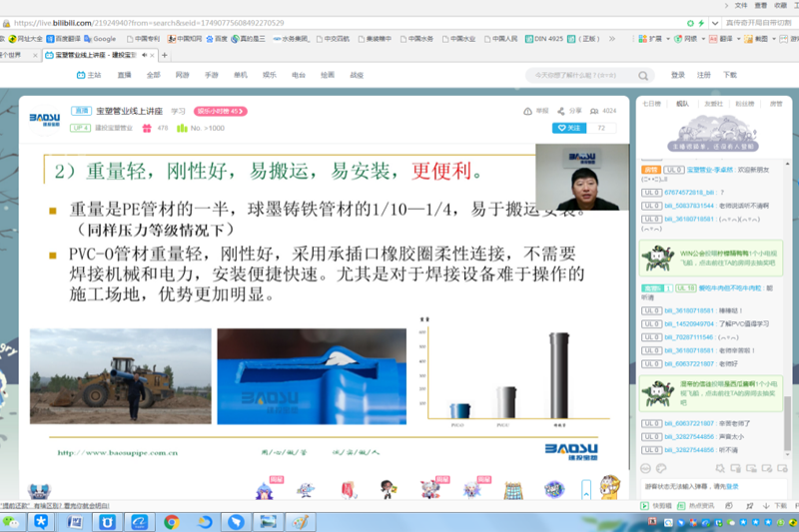This screenshot has width=799, height=532.
Task: Close the active 宝塑管业线上讲座 tab
Action: click(x=152, y=55)
